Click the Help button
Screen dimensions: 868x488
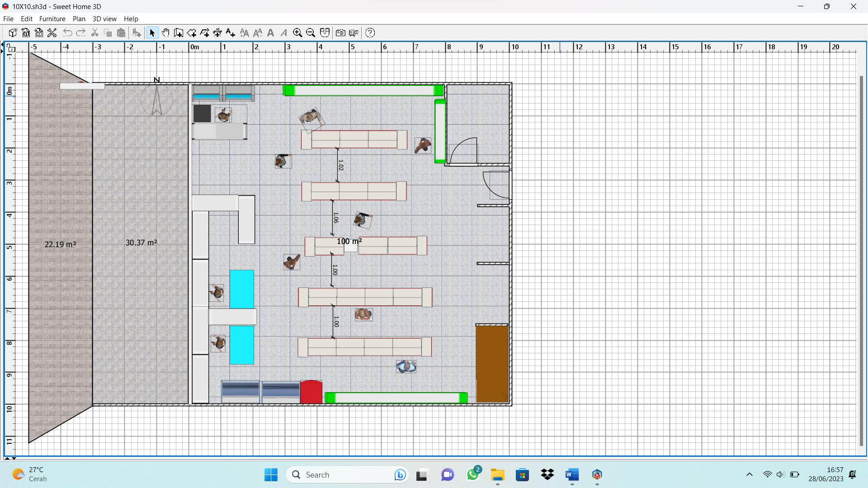click(131, 19)
